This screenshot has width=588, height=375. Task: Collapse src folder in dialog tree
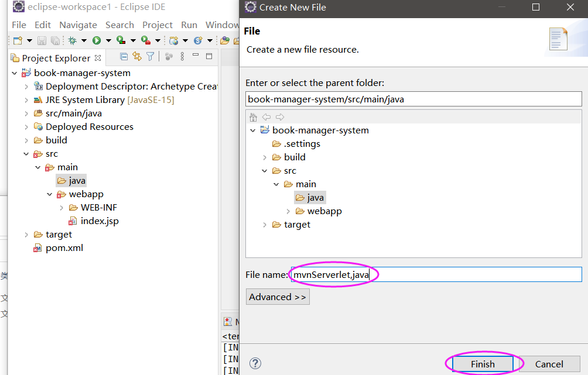264,171
